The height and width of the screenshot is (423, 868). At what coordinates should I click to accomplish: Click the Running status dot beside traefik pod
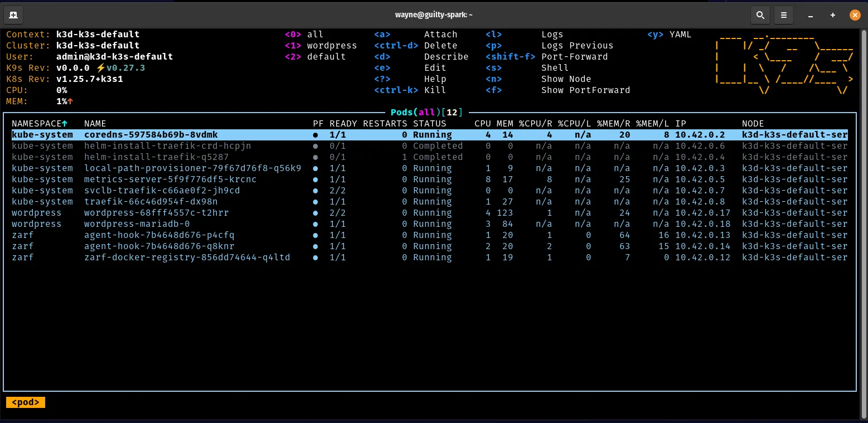(x=315, y=201)
